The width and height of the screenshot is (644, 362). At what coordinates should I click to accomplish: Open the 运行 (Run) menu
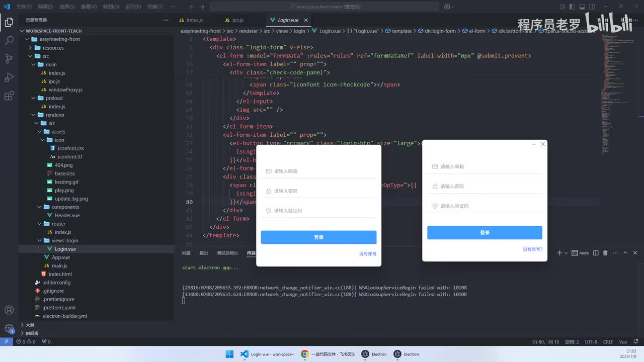tap(133, 7)
